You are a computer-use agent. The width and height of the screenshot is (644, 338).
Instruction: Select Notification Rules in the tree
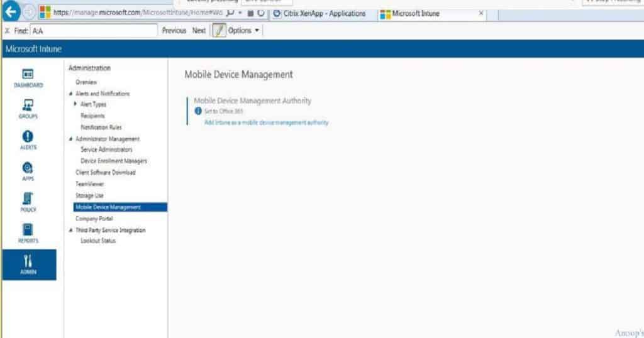click(x=101, y=127)
